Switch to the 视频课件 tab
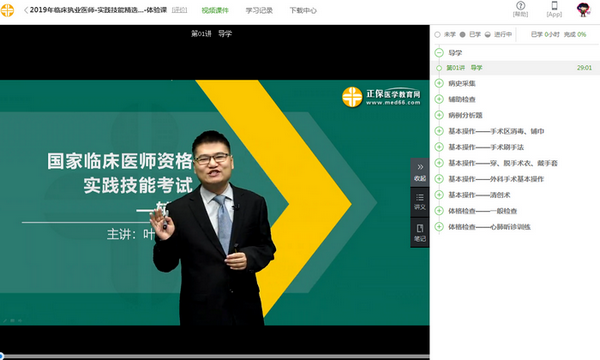This screenshot has width=600, height=360. [215, 10]
